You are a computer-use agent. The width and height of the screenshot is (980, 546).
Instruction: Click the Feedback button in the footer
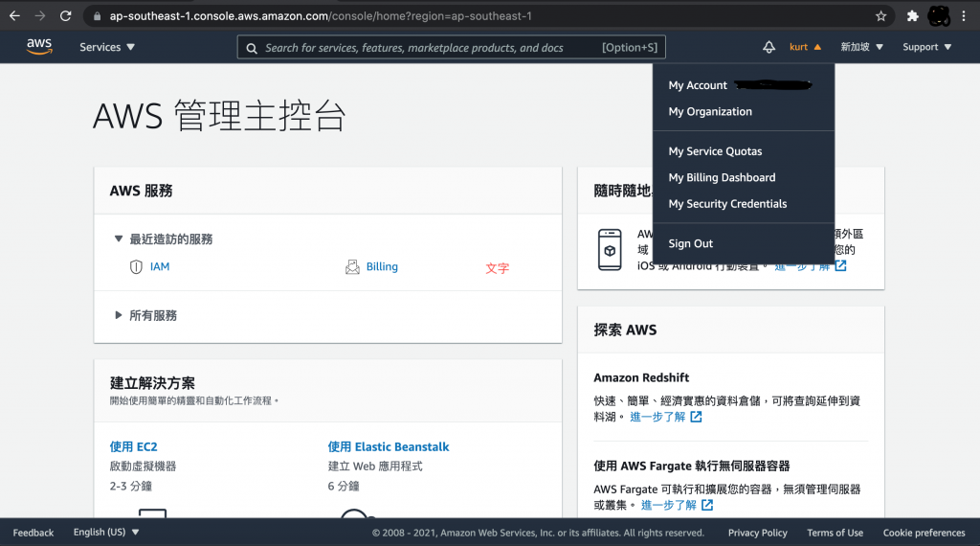(33, 533)
